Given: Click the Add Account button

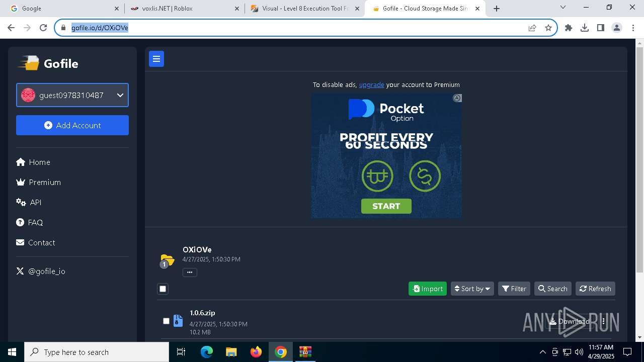Looking at the screenshot, I should click(72, 125).
